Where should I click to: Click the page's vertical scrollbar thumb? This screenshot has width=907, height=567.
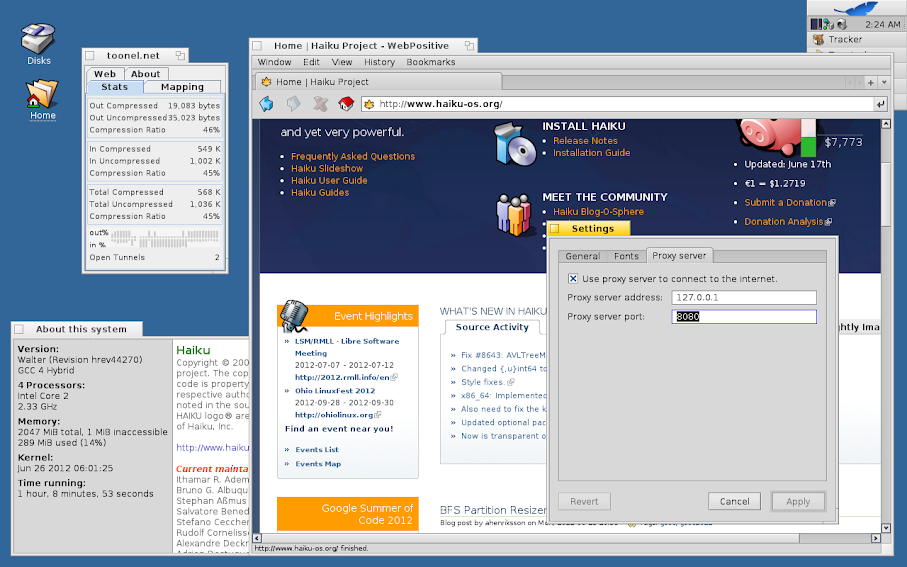click(x=886, y=194)
